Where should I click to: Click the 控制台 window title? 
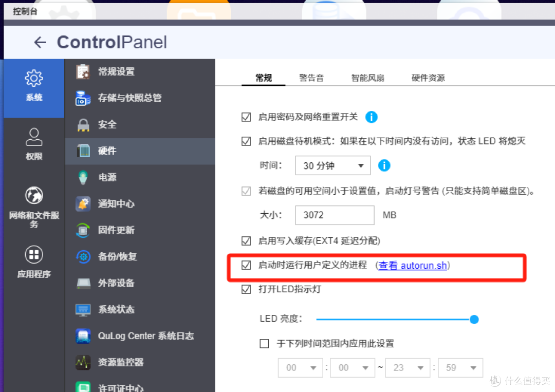(25, 11)
